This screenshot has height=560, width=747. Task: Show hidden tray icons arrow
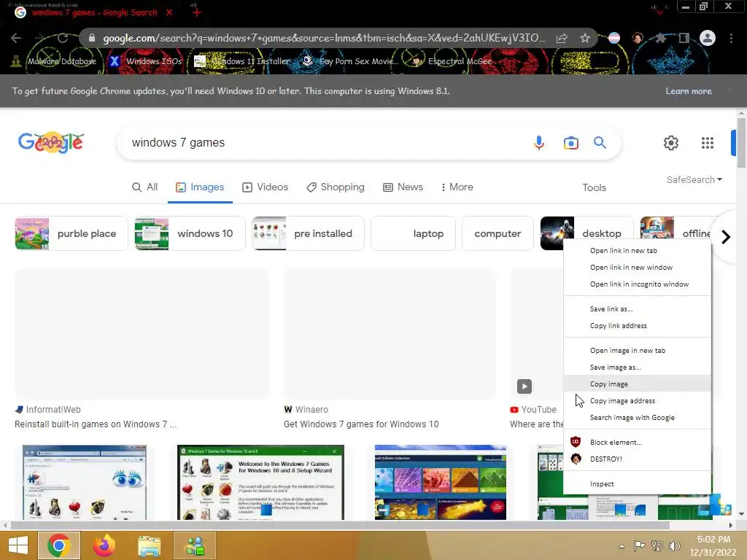[622, 546]
